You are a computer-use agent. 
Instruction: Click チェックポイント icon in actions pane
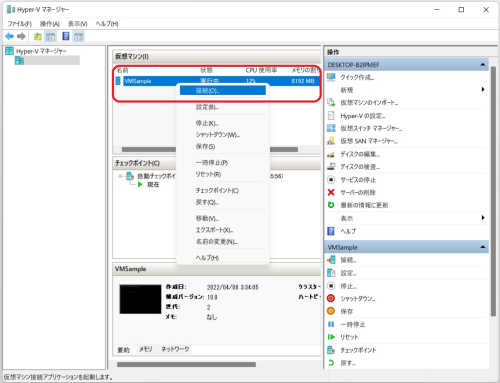pyautogui.click(x=331, y=350)
